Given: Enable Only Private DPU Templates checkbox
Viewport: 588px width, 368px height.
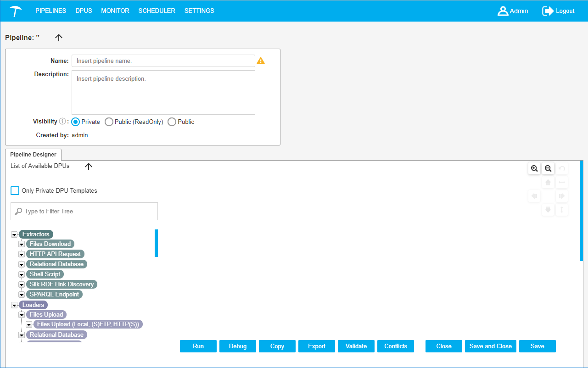Looking at the screenshot, I should coord(15,190).
